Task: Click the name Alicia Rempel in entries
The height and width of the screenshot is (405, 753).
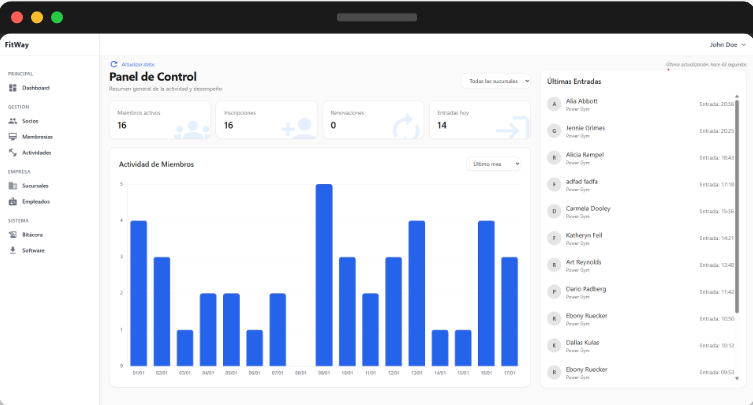Action: click(x=585, y=155)
